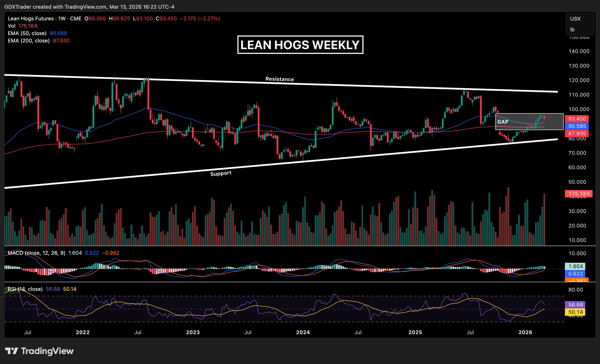Click the yellow 50.14 RSI average tag

pyautogui.click(x=575, y=312)
